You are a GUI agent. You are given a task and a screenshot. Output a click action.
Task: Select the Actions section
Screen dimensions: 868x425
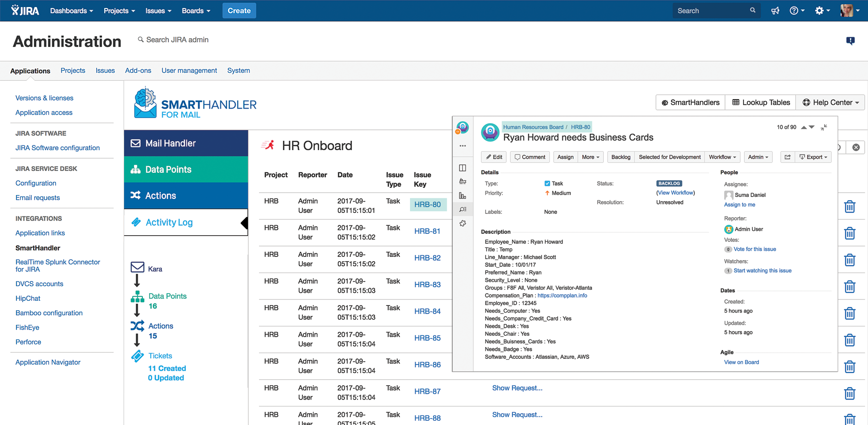(186, 195)
